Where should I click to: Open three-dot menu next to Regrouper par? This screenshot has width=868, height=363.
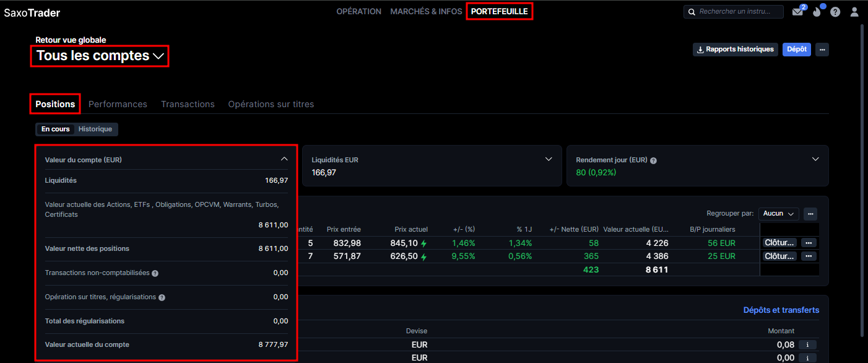coord(810,214)
